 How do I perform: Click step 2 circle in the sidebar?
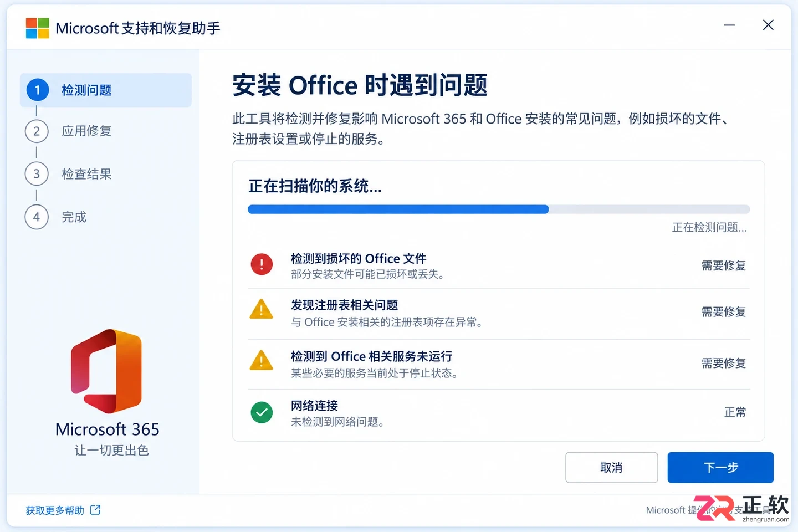[x=37, y=131]
